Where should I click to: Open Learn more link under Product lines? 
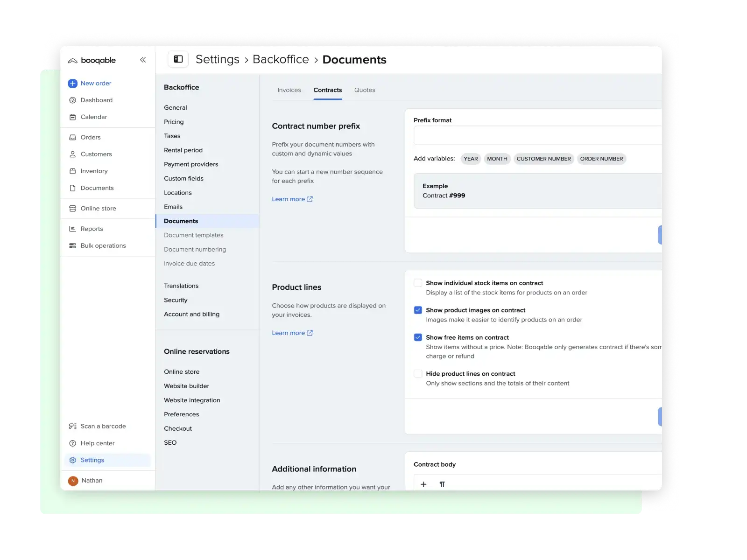pyautogui.click(x=292, y=333)
